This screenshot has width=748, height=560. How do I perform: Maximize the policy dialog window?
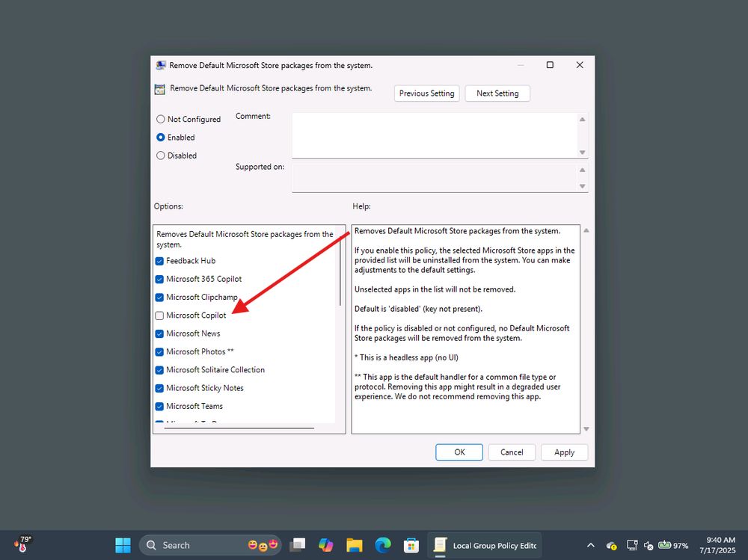[x=550, y=65]
